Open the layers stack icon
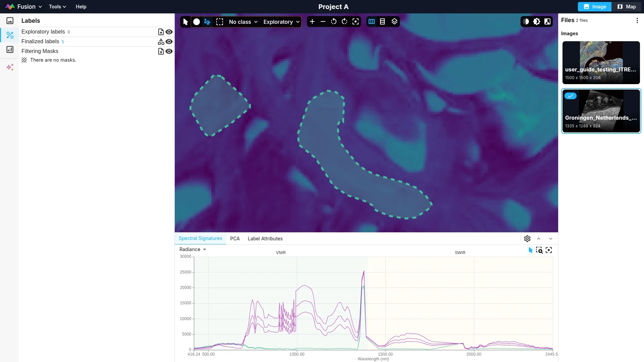The height and width of the screenshot is (362, 644). (x=394, y=22)
